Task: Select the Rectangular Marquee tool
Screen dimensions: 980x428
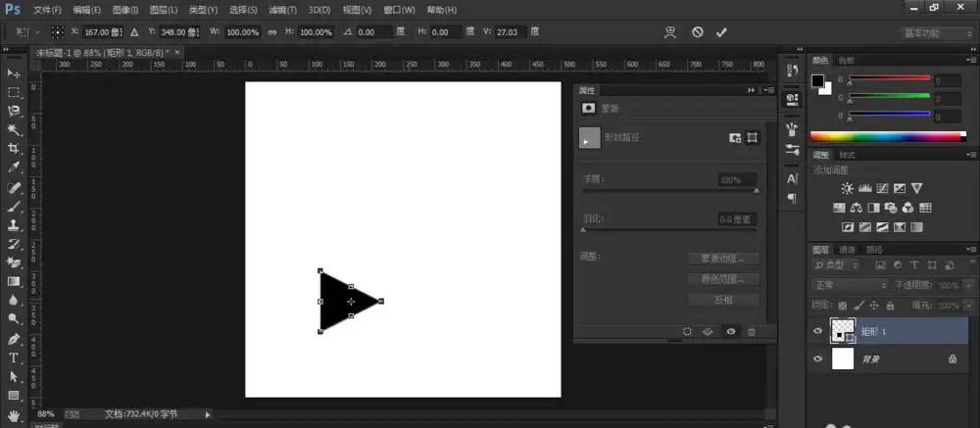Action: 14,92
